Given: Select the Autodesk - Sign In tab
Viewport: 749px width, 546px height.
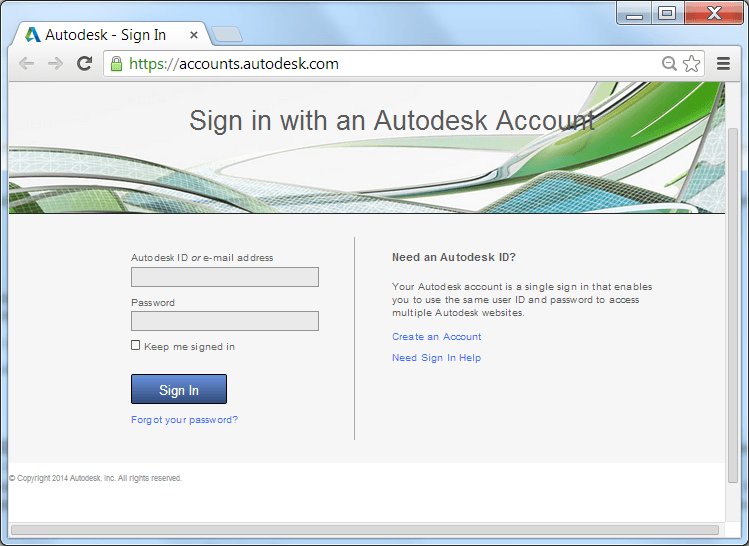Looking at the screenshot, I should [111, 34].
